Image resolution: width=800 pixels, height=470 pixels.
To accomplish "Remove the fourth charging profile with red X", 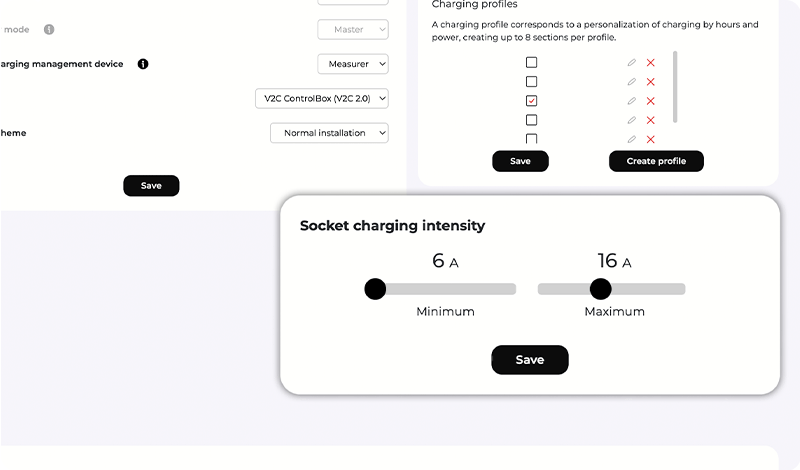I will pyautogui.click(x=651, y=120).
